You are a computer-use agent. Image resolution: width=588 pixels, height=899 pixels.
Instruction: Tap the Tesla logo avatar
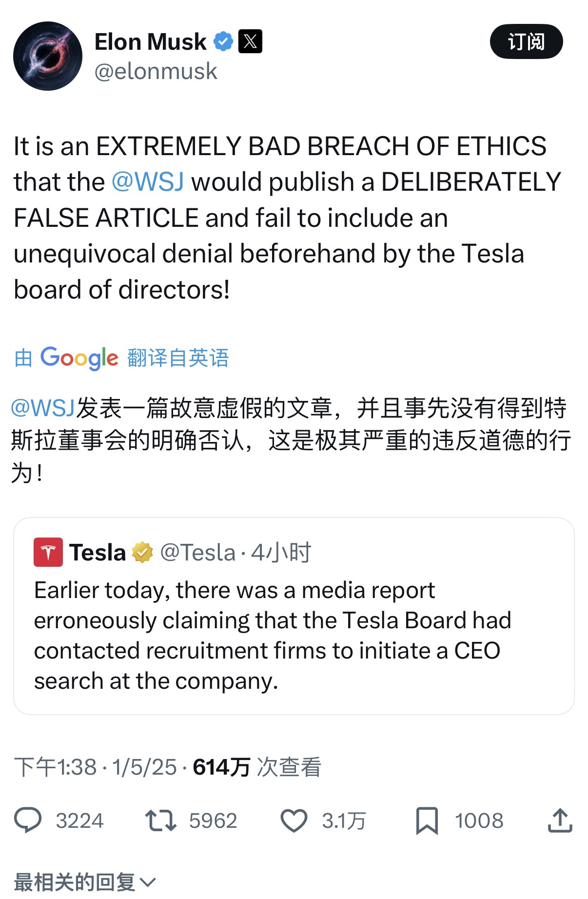click(48, 552)
